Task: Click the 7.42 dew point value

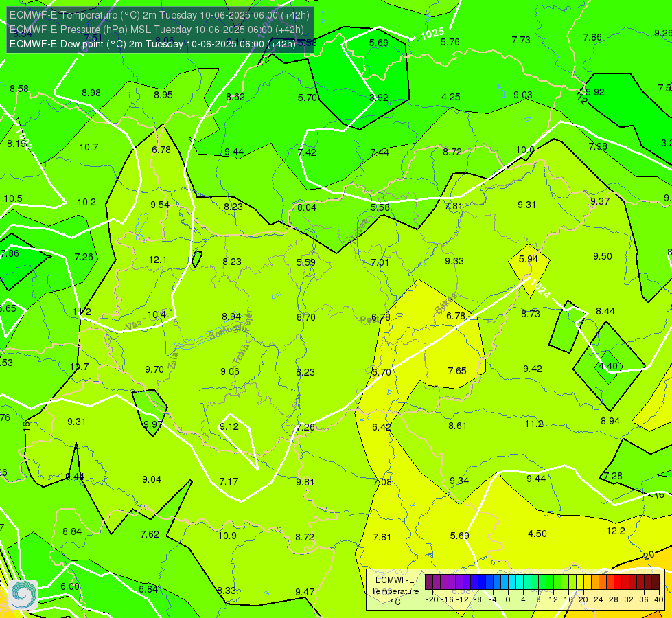Action: click(x=308, y=152)
